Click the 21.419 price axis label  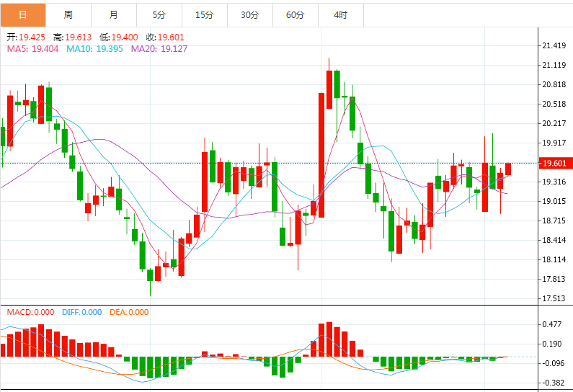coord(554,45)
